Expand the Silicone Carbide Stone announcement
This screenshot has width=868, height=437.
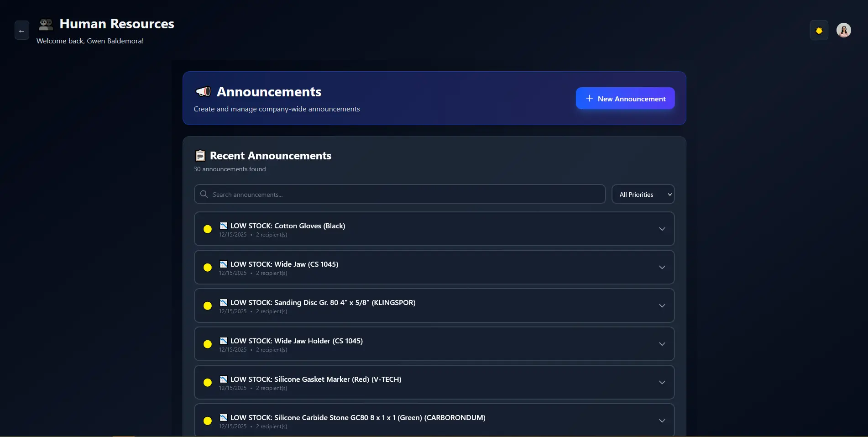click(662, 421)
